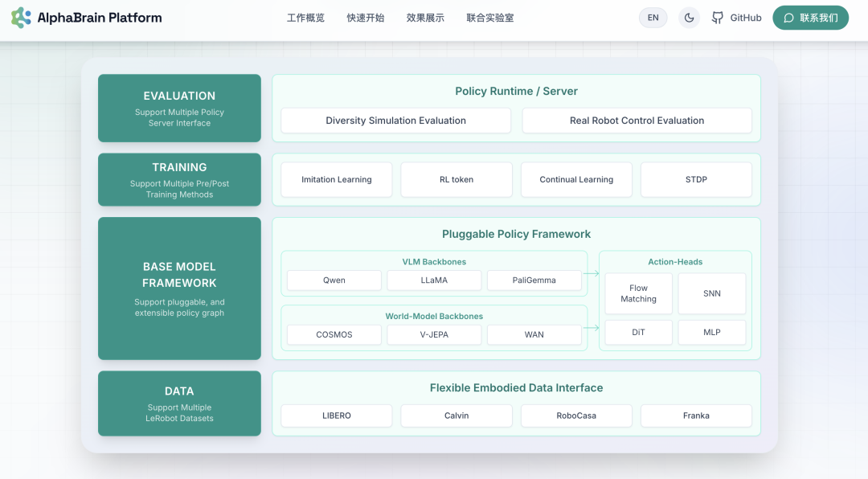Click the Qwen VLM backbone box
Viewport: 868px width, 479px height.
click(x=334, y=280)
